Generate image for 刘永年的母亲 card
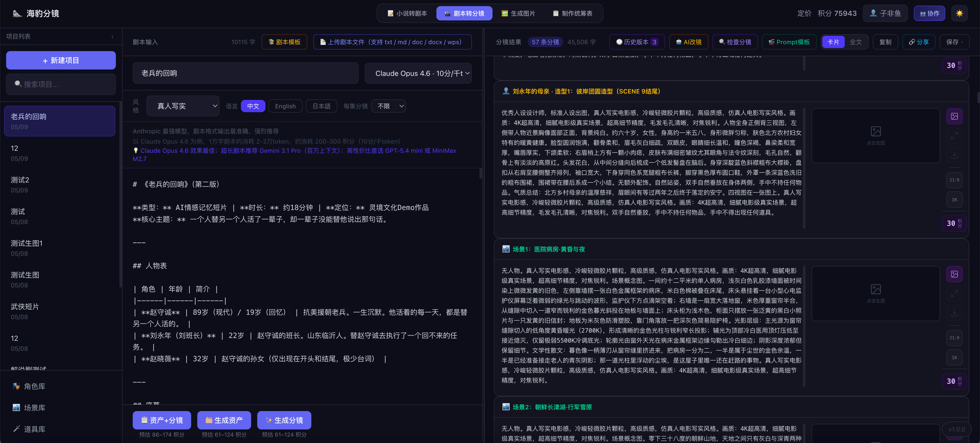This screenshot has height=443, width=980. pos(954,116)
